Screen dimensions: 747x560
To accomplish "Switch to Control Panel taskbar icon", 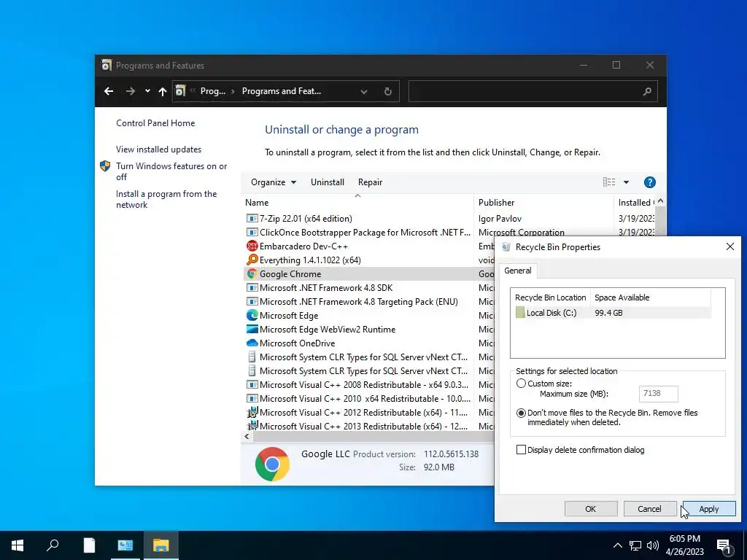I will point(125,545).
